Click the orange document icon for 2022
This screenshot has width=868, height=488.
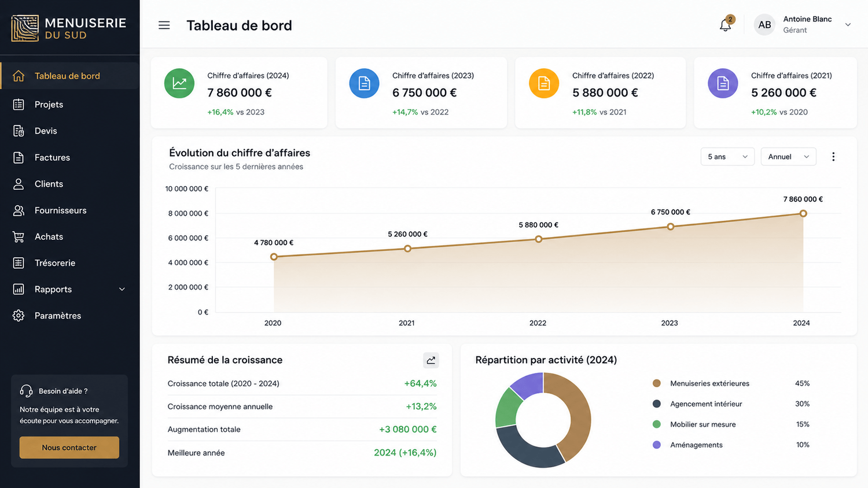coord(544,83)
